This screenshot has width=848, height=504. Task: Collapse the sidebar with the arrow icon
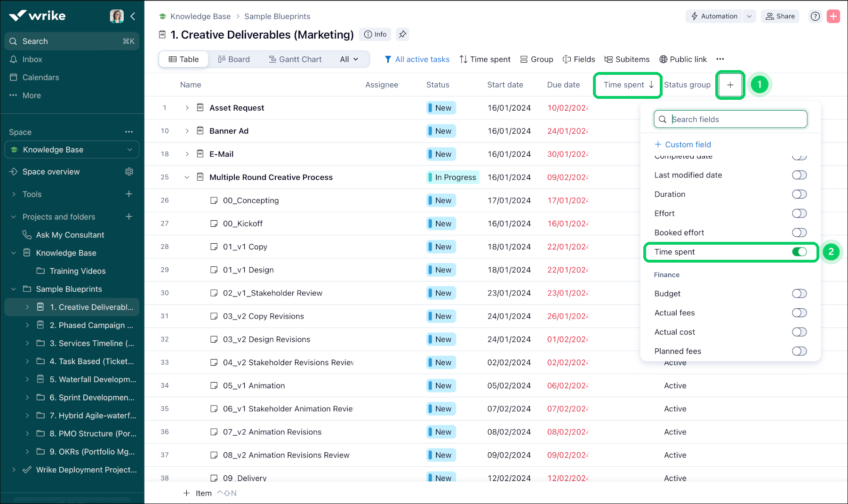tap(133, 16)
